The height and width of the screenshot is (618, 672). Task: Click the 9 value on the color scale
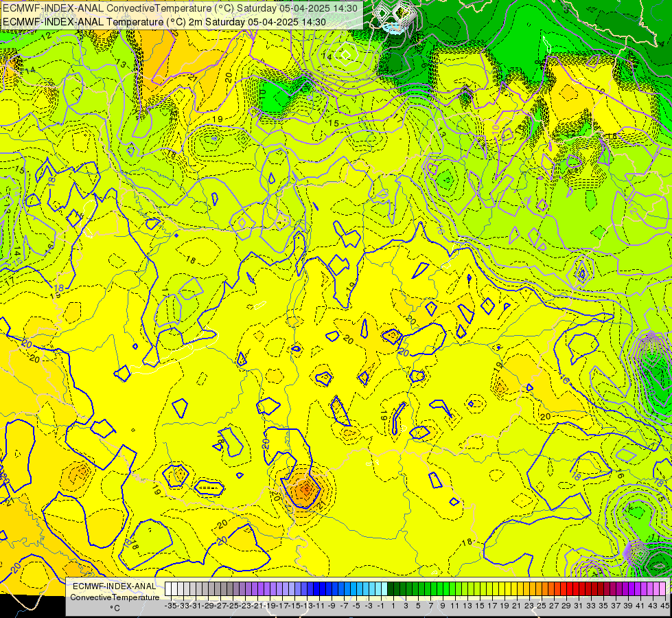click(x=443, y=606)
